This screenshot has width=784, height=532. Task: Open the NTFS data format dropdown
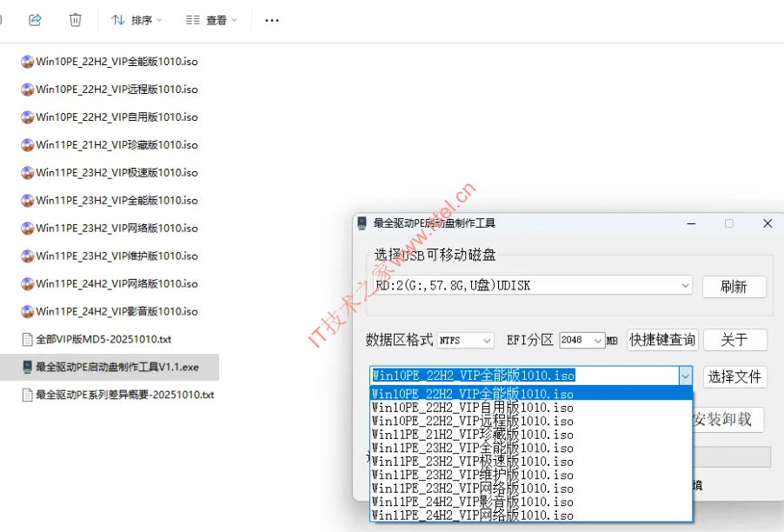[x=487, y=341]
